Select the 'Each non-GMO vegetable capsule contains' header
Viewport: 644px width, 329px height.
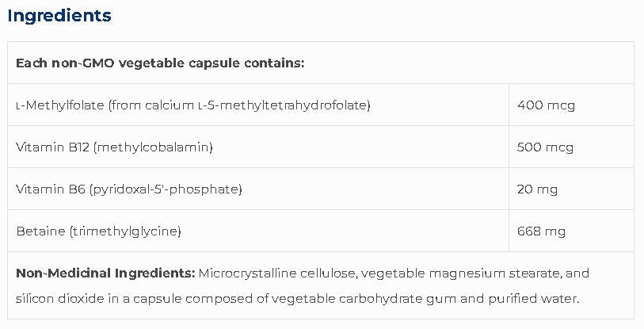[x=160, y=63]
